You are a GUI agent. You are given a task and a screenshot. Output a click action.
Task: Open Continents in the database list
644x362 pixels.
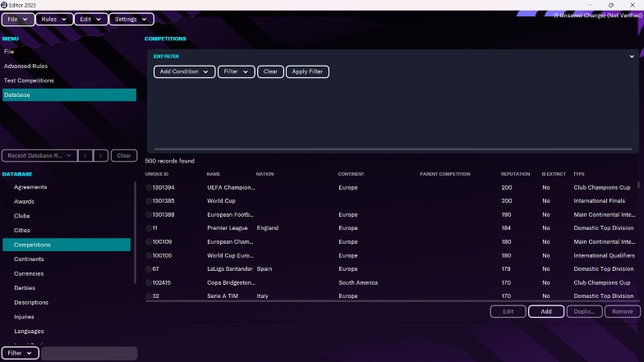click(67, 259)
